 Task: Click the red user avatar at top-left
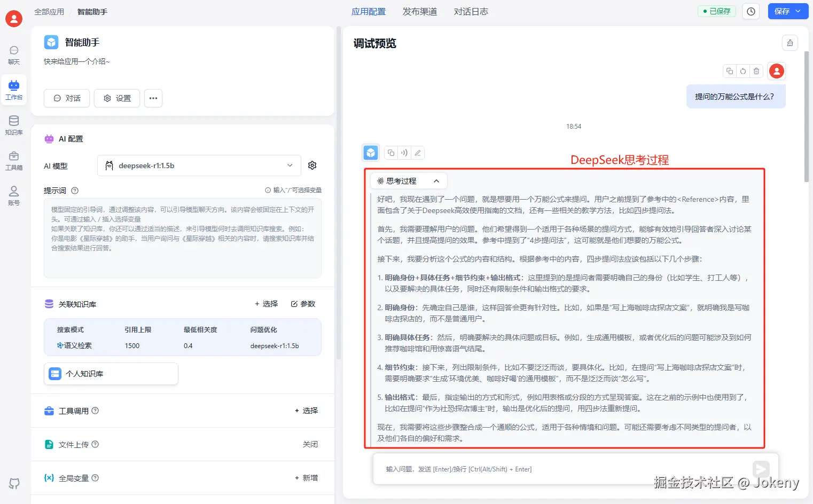coord(14,19)
